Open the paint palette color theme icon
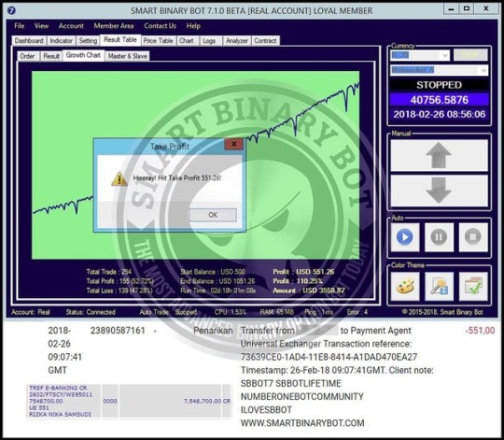 pyautogui.click(x=405, y=286)
